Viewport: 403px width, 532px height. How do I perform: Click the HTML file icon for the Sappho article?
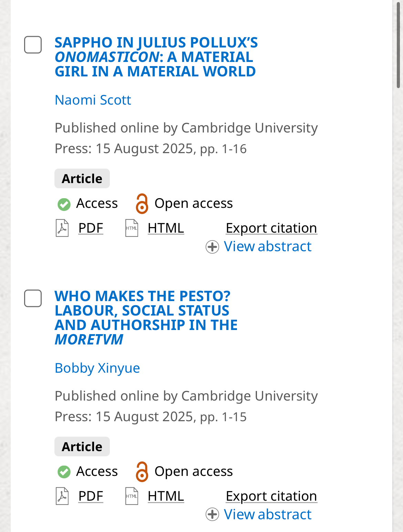[x=132, y=228]
